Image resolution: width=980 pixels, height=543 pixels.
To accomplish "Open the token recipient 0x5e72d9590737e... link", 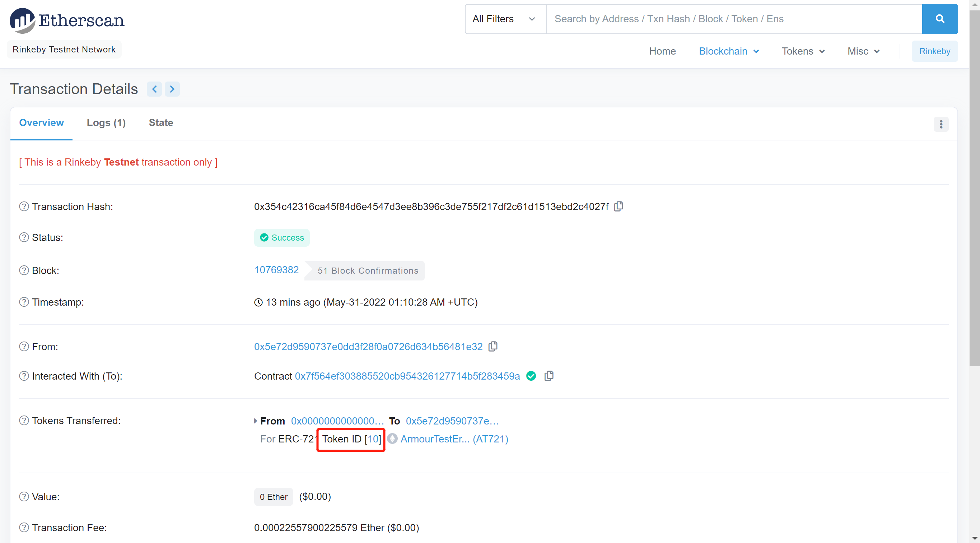I will pyautogui.click(x=452, y=421).
